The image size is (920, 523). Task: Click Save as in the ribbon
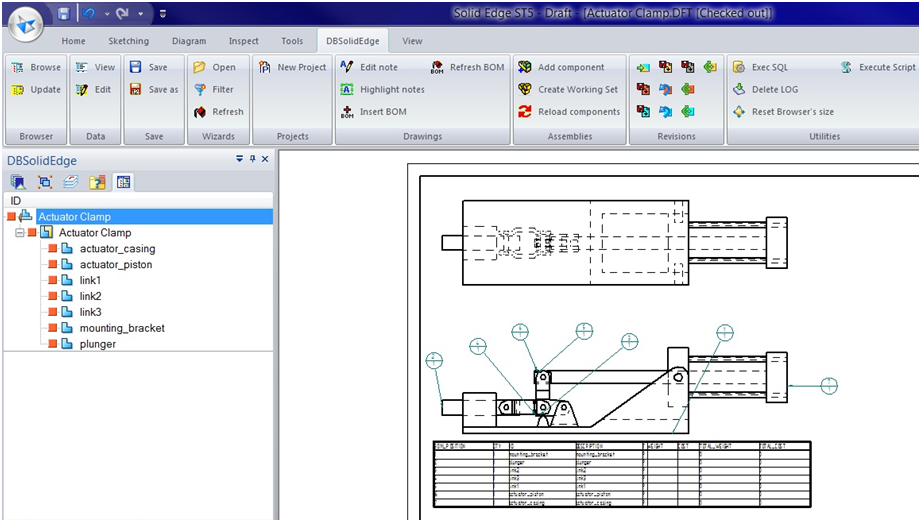click(x=154, y=90)
